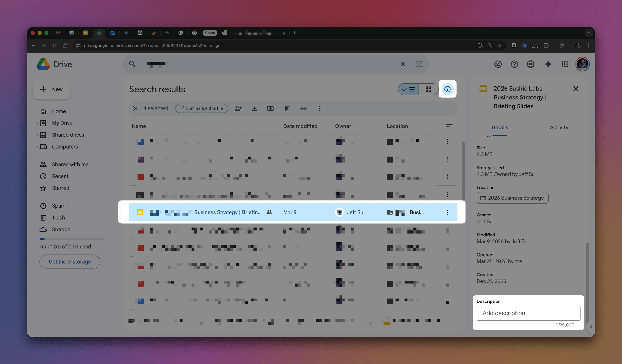Click the Add description text field
Viewport: 622px width, 364px height.
(528, 313)
